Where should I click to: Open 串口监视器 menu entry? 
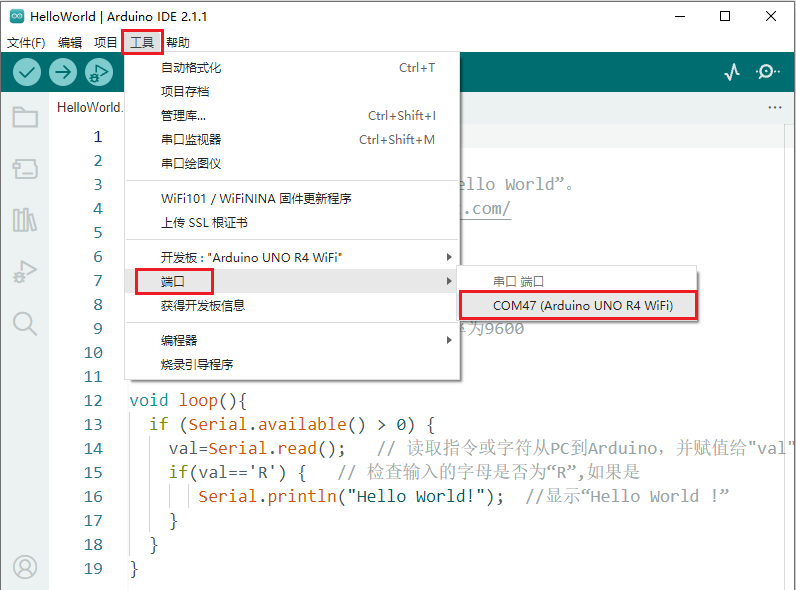click(x=292, y=140)
